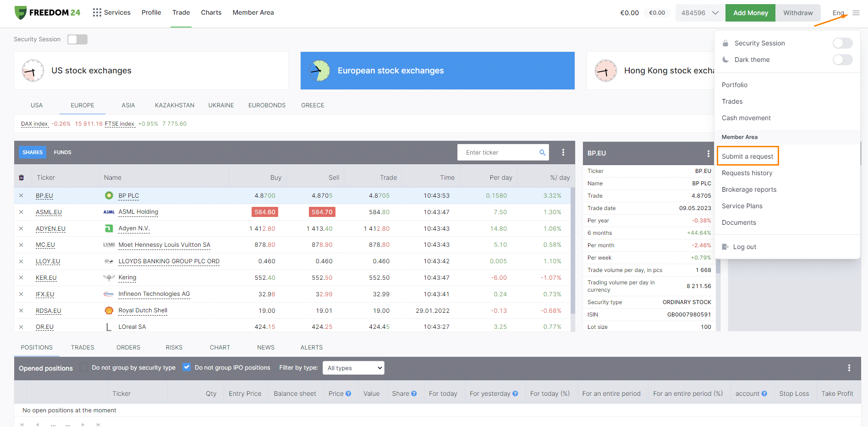Remove RDSA.EU row with its X icon
868x427 pixels.
(x=21, y=311)
